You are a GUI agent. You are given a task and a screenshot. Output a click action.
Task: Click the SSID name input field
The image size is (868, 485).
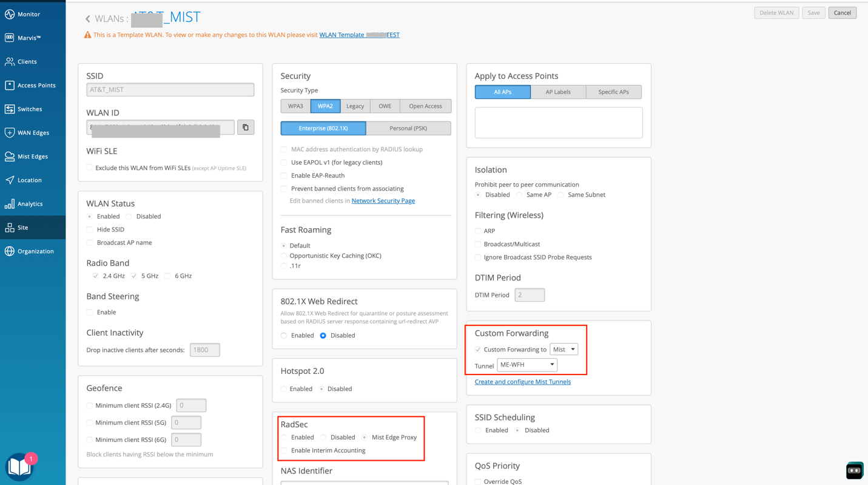tap(170, 90)
